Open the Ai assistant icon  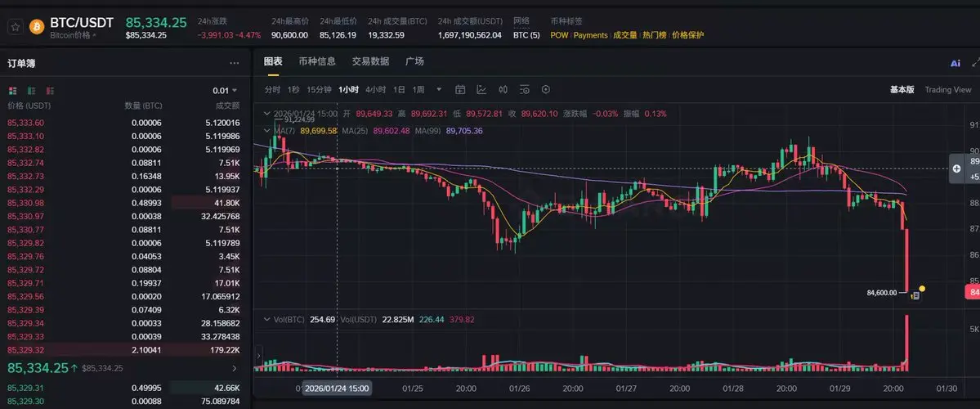(955, 63)
